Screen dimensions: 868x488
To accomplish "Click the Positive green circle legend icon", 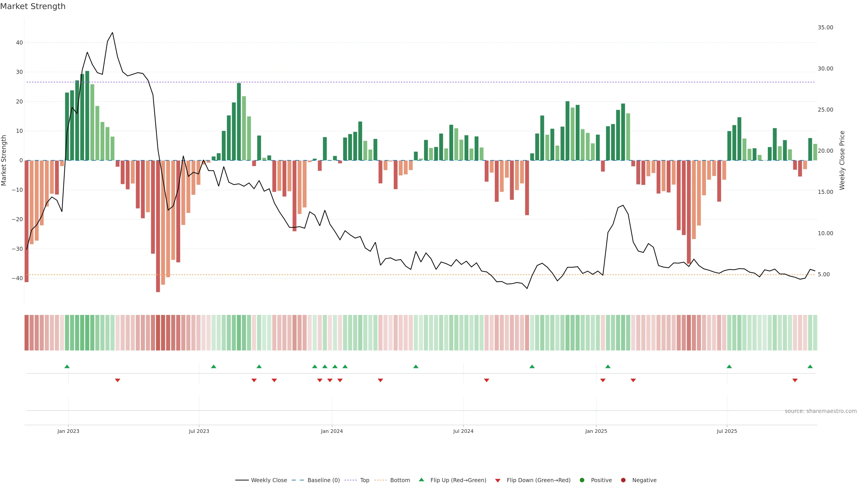I will pyautogui.click(x=582, y=480).
